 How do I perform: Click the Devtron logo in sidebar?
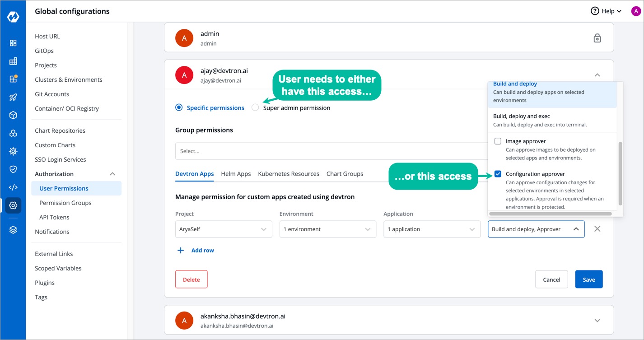pyautogui.click(x=13, y=18)
